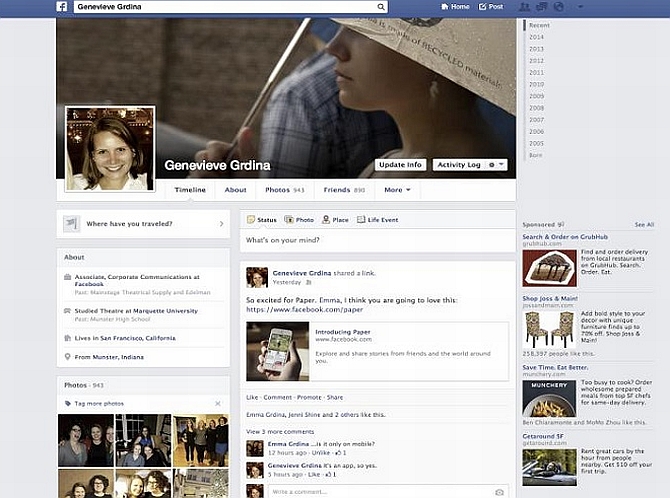670x498 pixels.
Task: Open the Activity Log
Action: 459,165
